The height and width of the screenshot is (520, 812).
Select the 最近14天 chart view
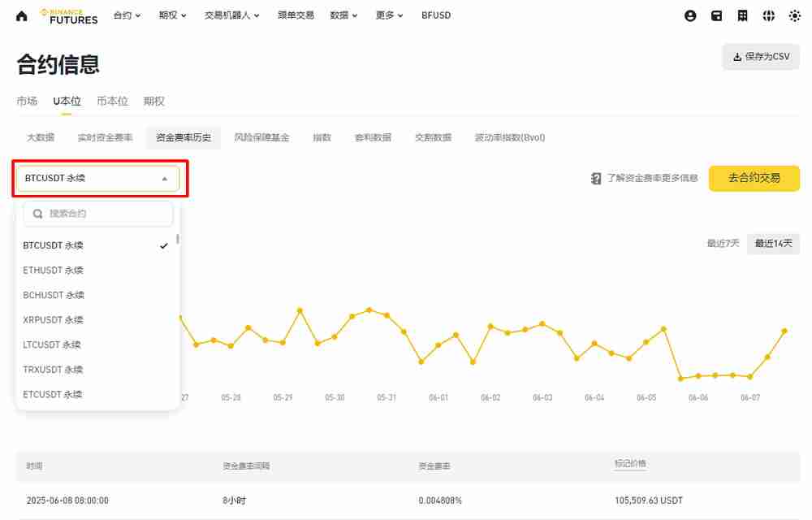[772, 243]
